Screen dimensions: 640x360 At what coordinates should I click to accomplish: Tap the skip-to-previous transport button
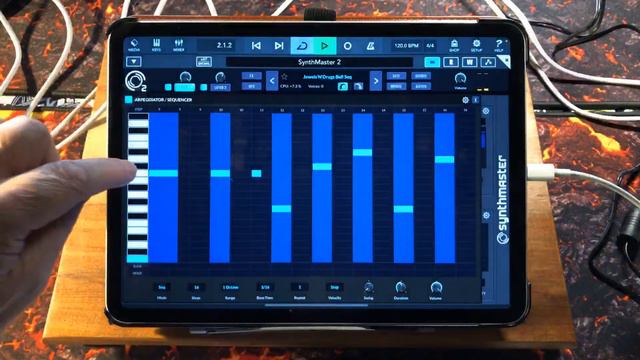pos(256,46)
